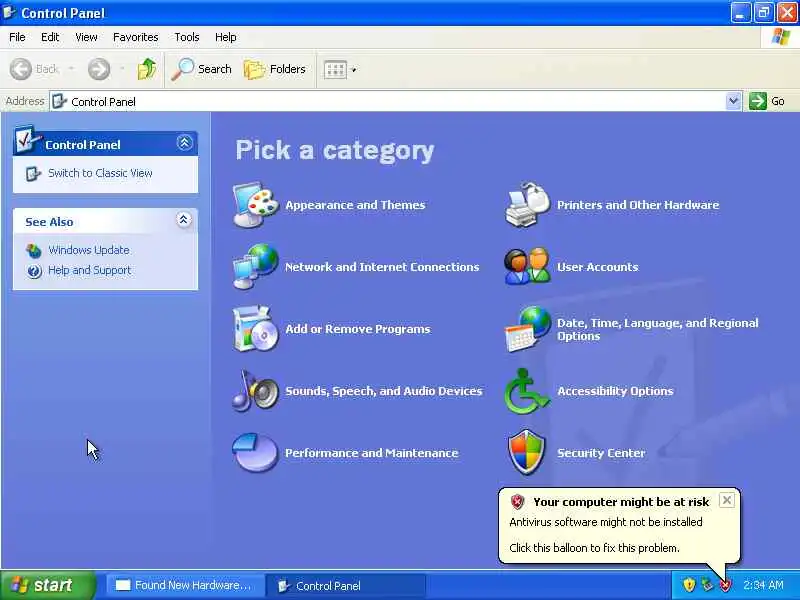Click the Appearance and Themes link text
800x600 pixels.
coord(355,205)
